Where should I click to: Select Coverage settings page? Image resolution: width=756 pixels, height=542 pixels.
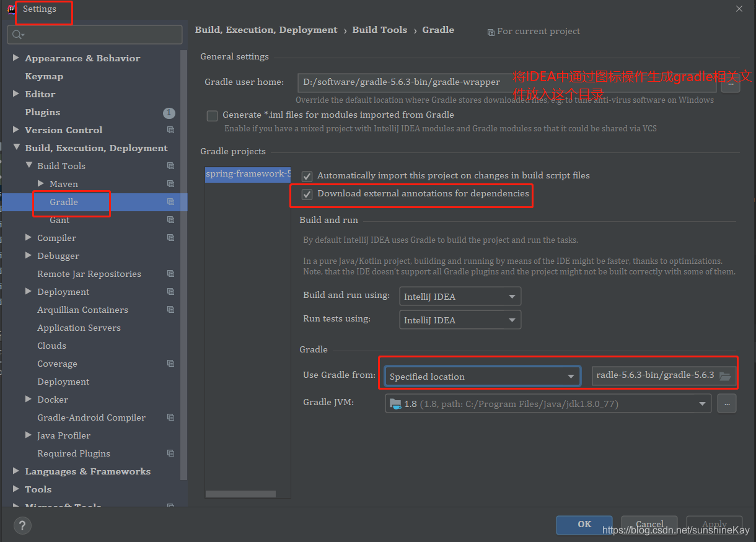point(57,364)
